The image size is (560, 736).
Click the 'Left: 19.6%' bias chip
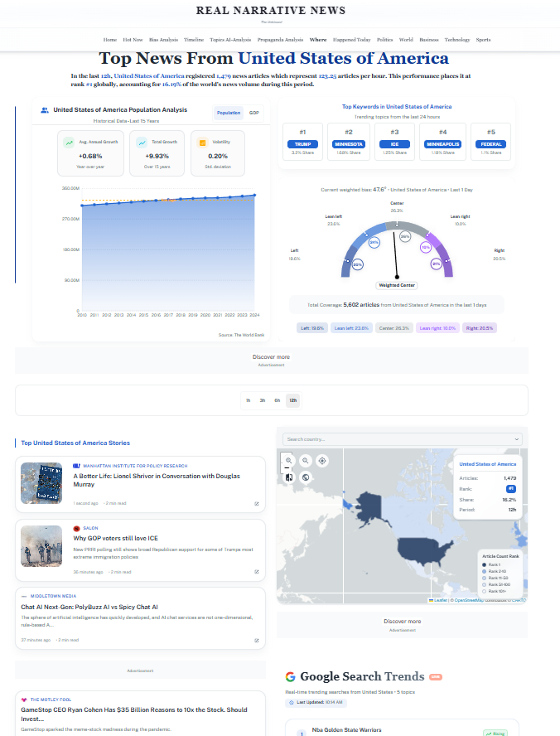[312, 328]
